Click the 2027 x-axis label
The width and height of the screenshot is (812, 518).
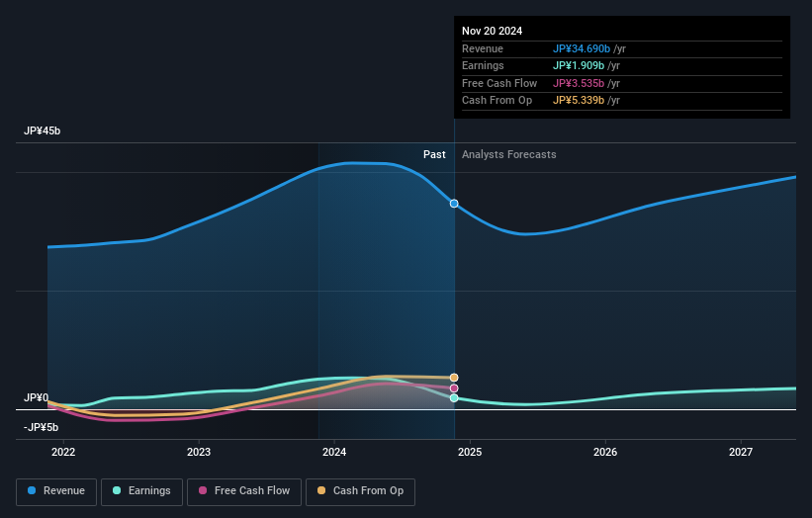pyautogui.click(x=741, y=453)
